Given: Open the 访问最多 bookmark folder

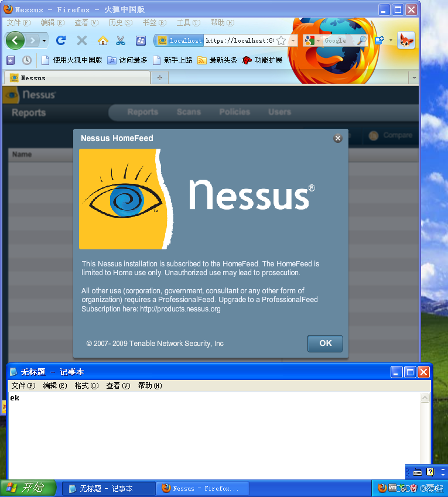Looking at the screenshot, I should [127, 60].
